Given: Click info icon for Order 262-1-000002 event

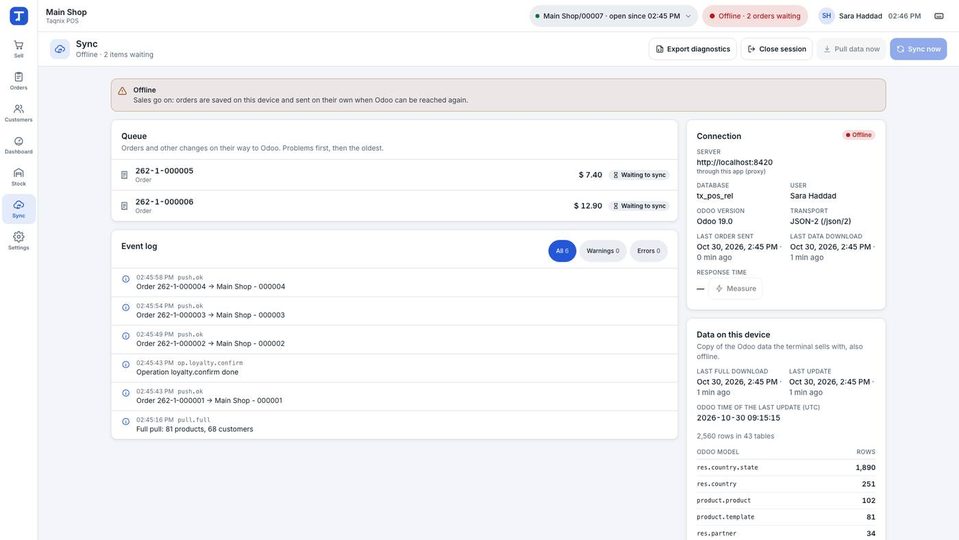Looking at the screenshot, I should (x=125, y=336).
